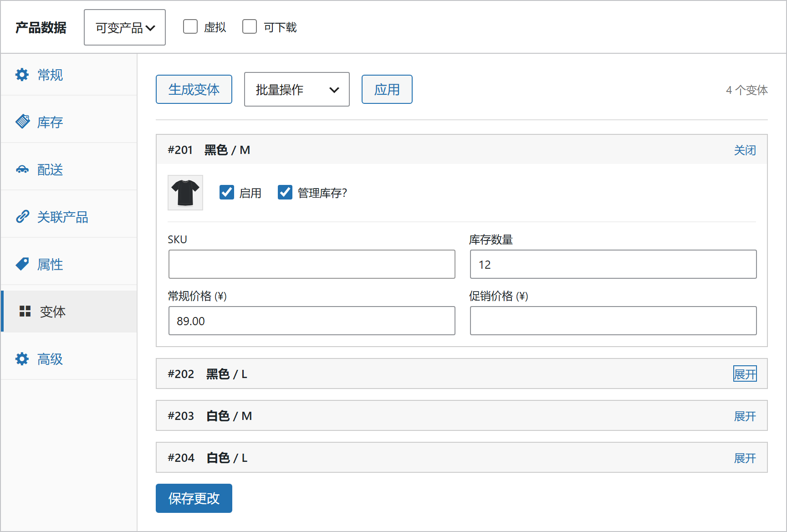Select the 关联产品 tab

pyautogui.click(x=69, y=217)
